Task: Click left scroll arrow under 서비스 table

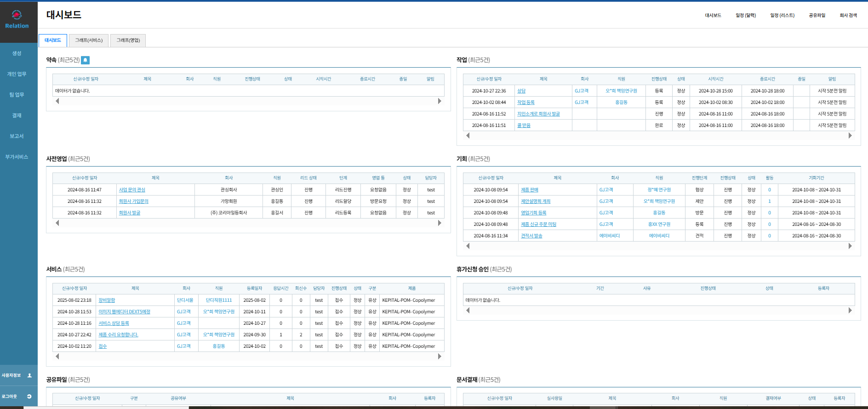Action: click(x=57, y=357)
